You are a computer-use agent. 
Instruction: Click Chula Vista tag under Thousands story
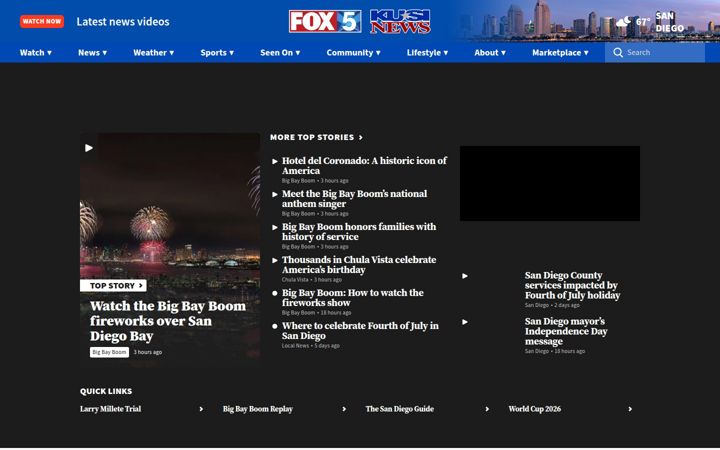(x=295, y=280)
